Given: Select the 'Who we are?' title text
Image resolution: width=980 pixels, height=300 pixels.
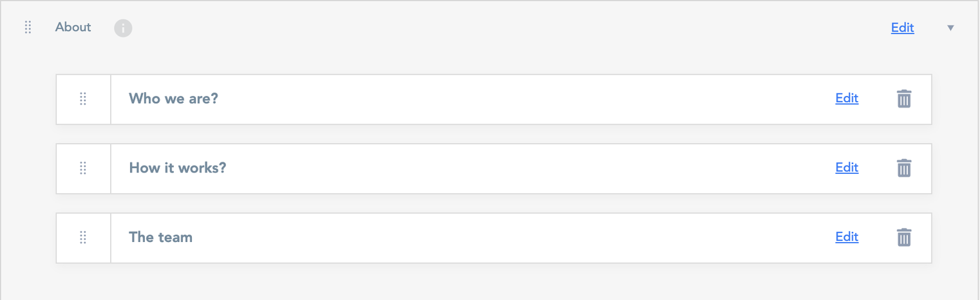Looking at the screenshot, I should 173,99.
